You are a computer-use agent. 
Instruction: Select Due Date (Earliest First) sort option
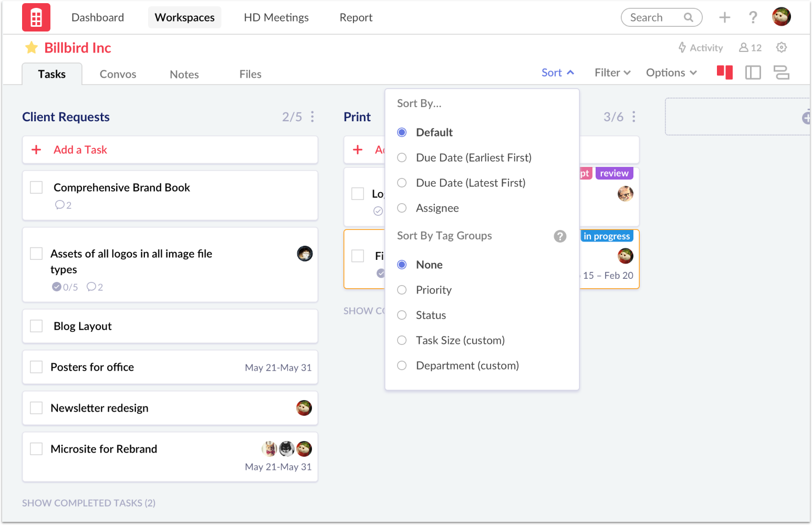pyautogui.click(x=402, y=157)
